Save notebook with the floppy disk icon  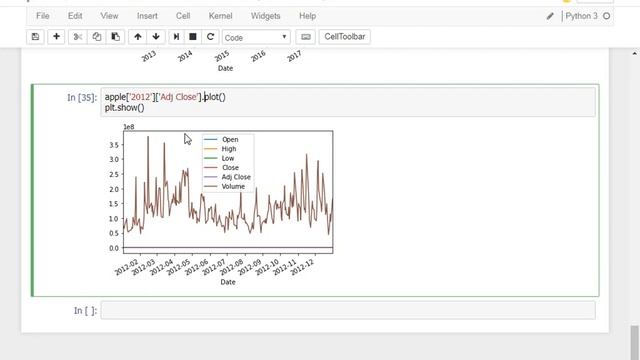pos(36,37)
